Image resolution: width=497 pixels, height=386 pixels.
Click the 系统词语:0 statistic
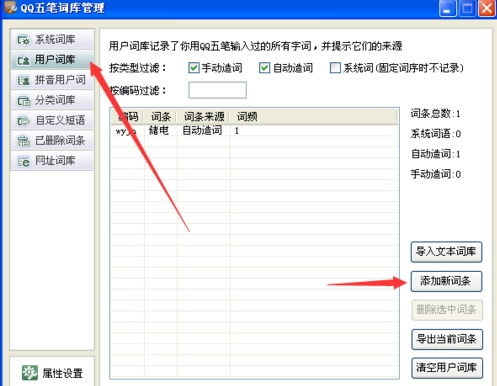[436, 134]
